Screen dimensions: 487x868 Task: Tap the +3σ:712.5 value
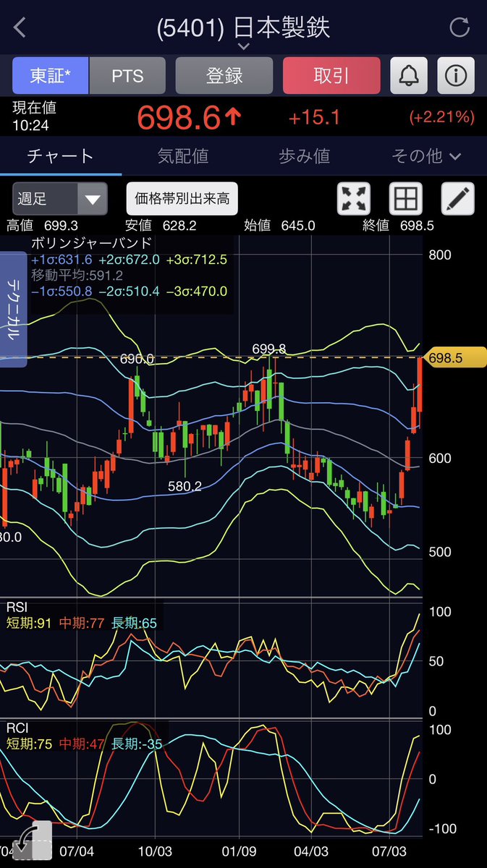pos(196,259)
